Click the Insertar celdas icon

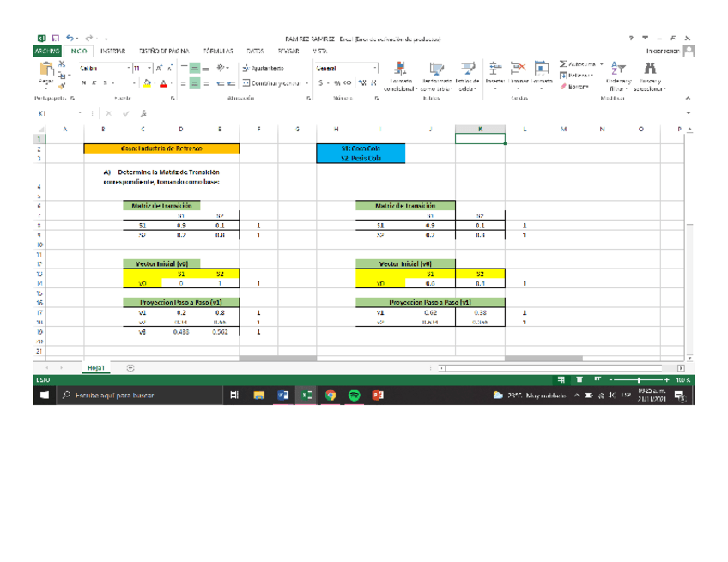coord(494,69)
